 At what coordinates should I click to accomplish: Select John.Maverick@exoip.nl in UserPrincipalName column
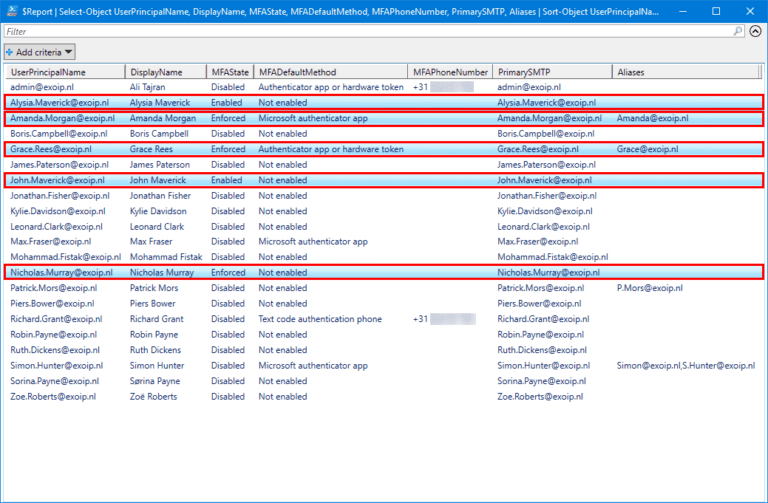point(57,180)
